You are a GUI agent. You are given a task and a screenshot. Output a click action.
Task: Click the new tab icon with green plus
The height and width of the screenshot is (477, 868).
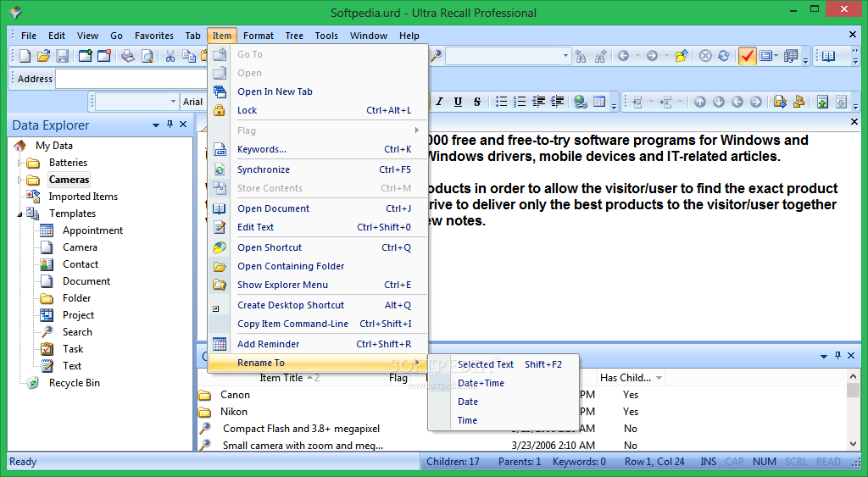click(86, 56)
